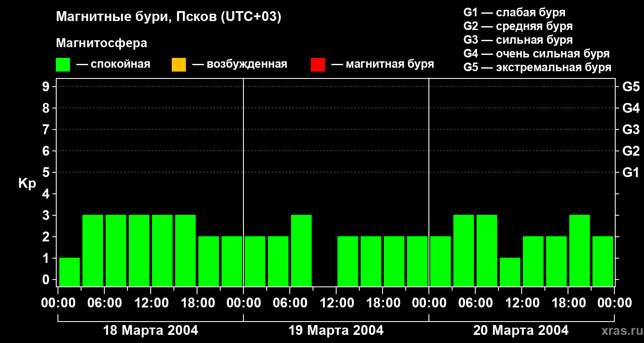The image size is (644, 343).
Task: Select the "G5 — экстремальная буря" legend entry
Action: click(x=537, y=67)
